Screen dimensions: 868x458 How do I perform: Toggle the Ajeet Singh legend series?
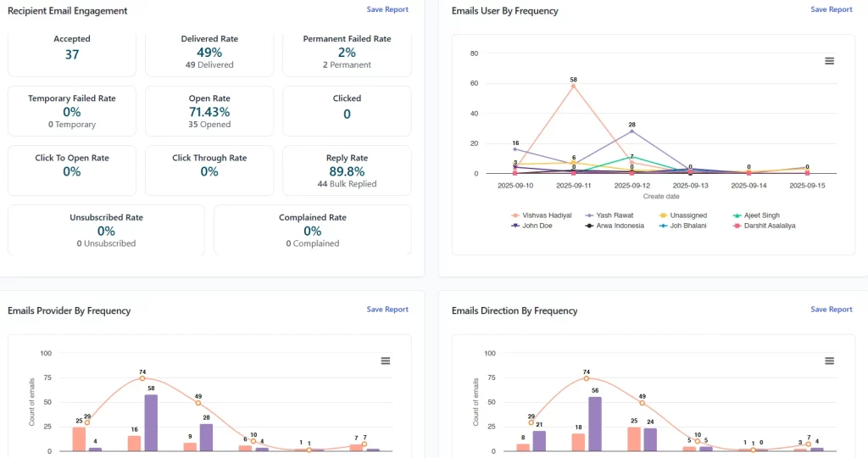756,215
